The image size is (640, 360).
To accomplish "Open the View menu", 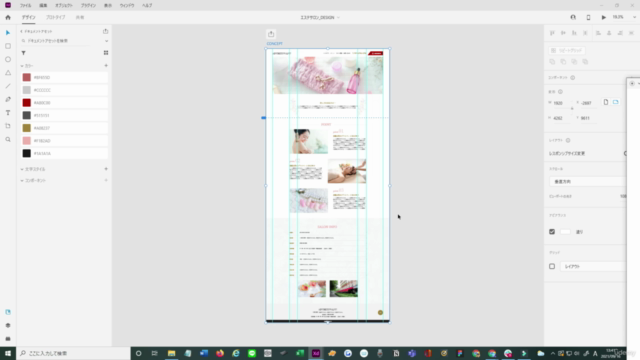I will (108, 6).
